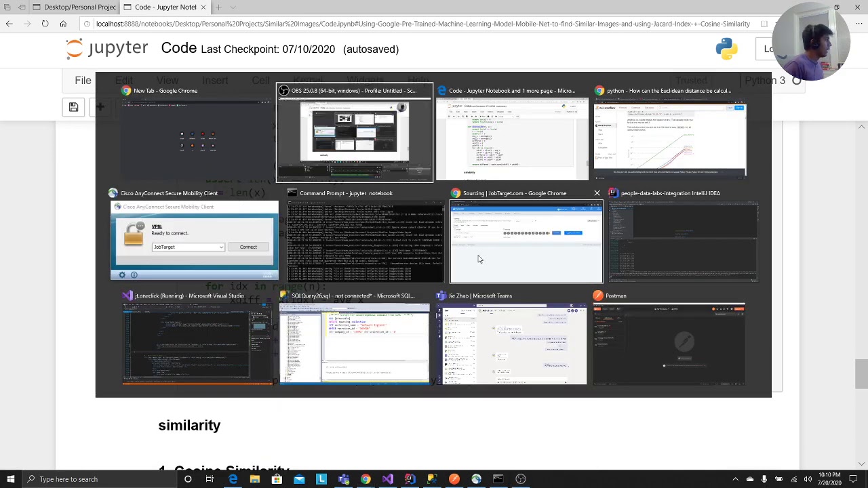Open Postman from the taskbar
This screenshot has width=868, height=488.
[454, 479]
